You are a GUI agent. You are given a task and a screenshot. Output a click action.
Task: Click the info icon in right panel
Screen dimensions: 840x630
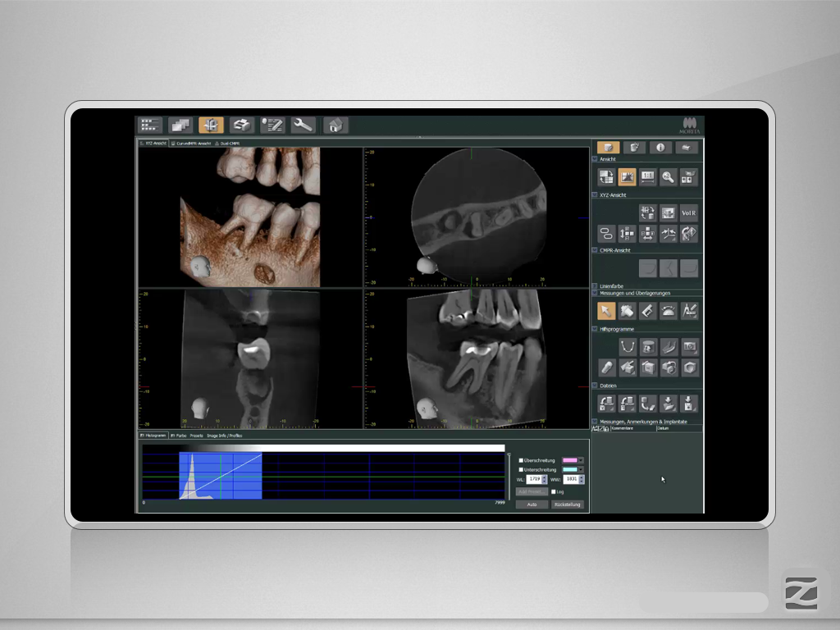pos(660,148)
